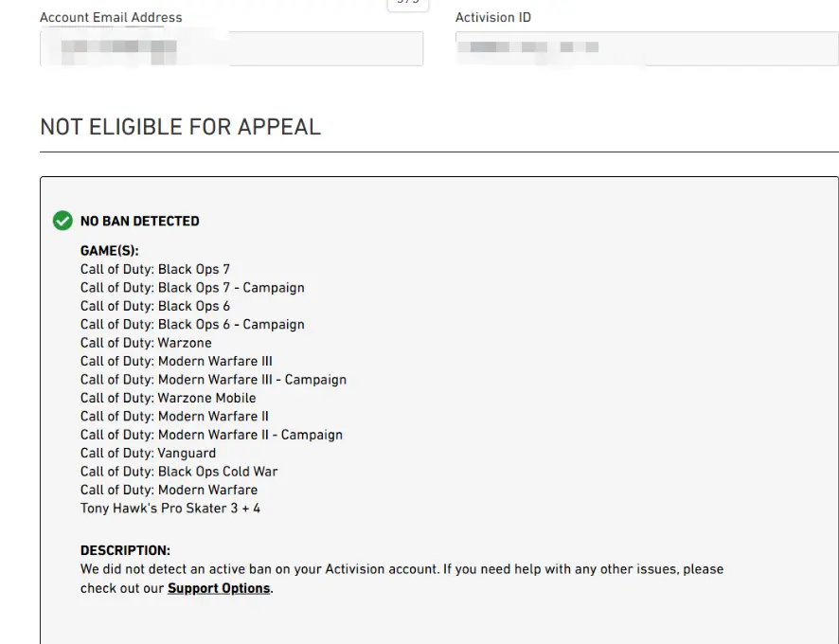Click the Call of Duty: Black Ops 7 entry
The width and height of the screenshot is (839, 644).
click(155, 269)
